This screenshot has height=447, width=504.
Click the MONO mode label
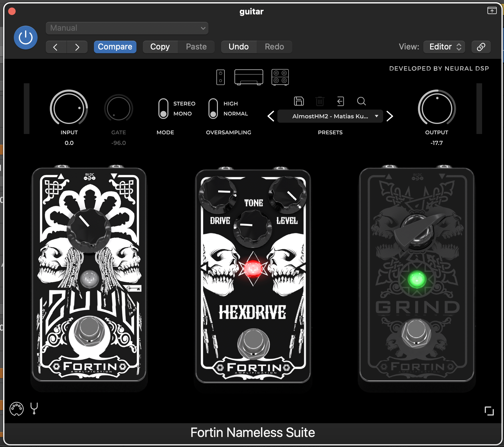pos(183,114)
